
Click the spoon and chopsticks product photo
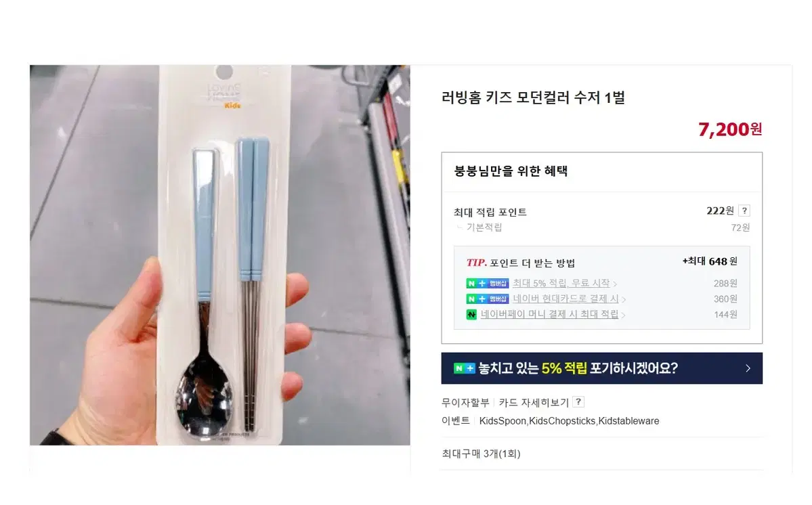[220, 255]
